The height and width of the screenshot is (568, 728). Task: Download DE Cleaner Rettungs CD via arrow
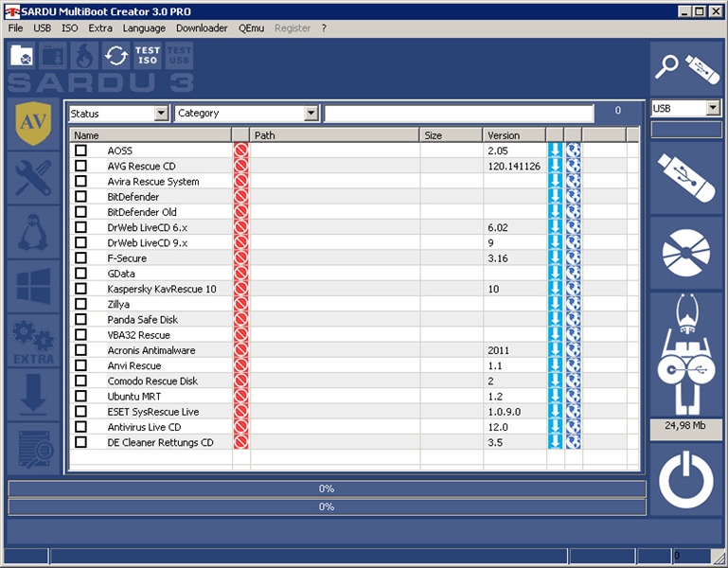click(556, 442)
